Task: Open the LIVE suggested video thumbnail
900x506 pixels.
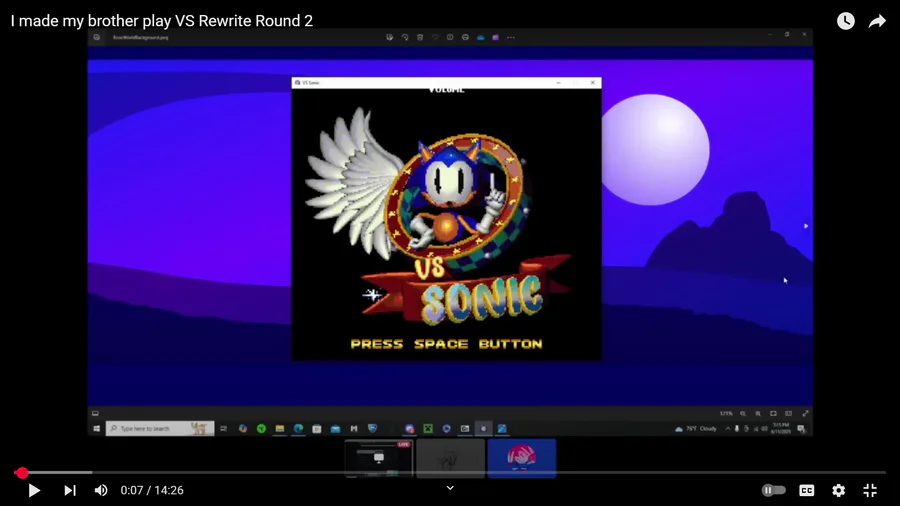Action: point(379,458)
